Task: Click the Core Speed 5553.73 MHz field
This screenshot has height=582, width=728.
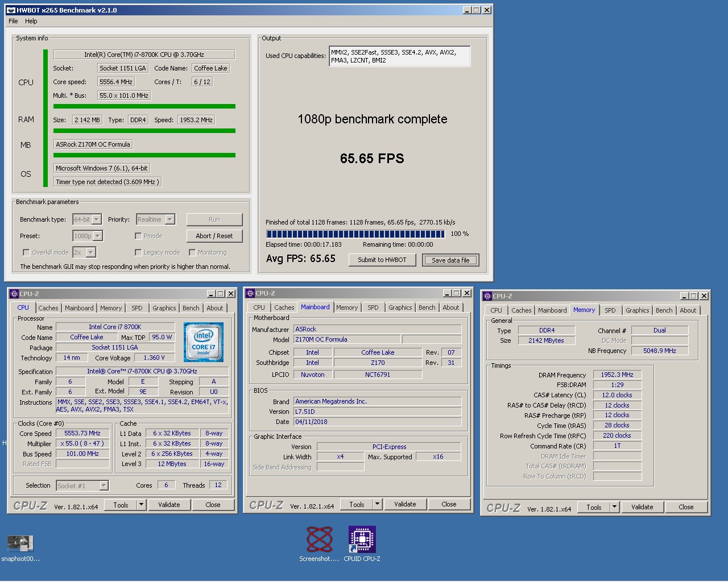Action: [82, 434]
